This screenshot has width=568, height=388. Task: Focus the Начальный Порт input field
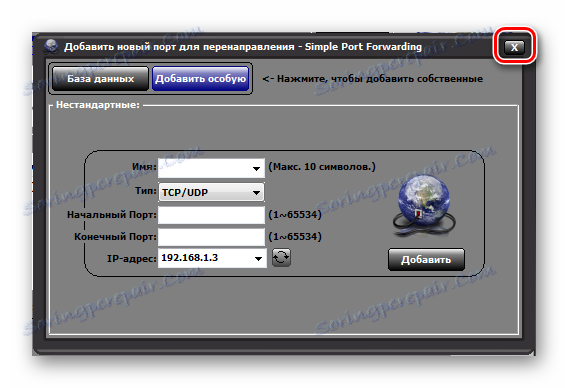[211, 215]
